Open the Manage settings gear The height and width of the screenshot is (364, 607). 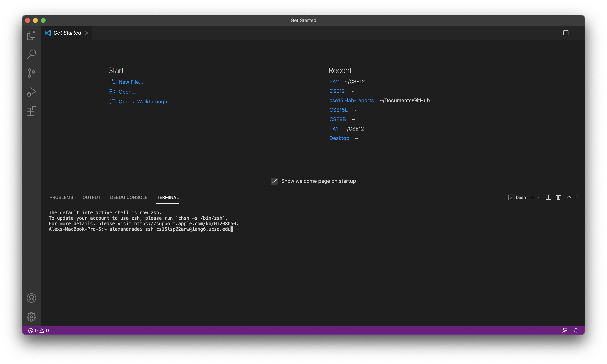pos(31,317)
